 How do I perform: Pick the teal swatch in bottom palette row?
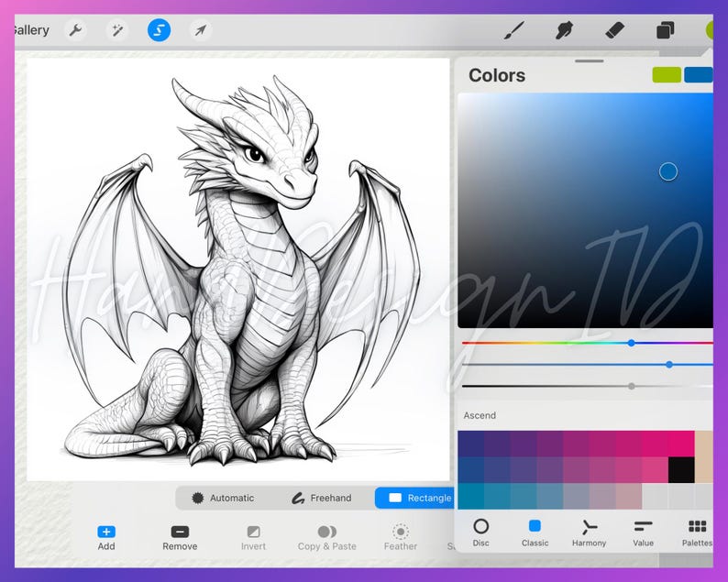click(x=470, y=496)
